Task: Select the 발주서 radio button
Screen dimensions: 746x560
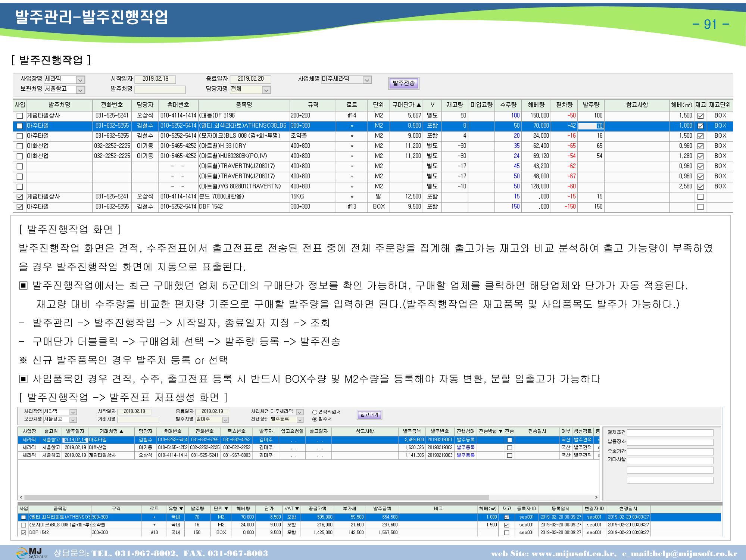Action: (x=315, y=419)
